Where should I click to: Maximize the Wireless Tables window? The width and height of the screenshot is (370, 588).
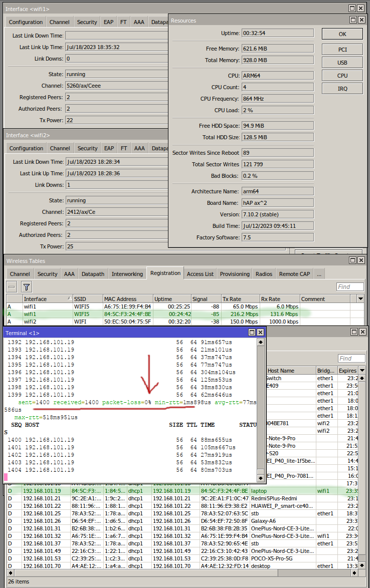(x=352, y=260)
